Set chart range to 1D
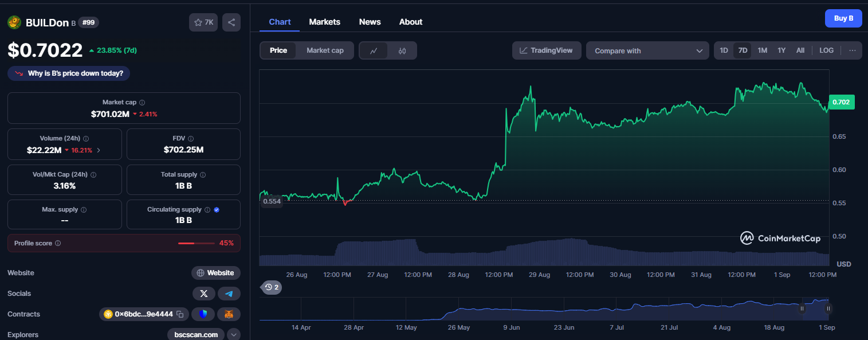This screenshot has width=868, height=340. pyautogui.click(x=724, y=50)
